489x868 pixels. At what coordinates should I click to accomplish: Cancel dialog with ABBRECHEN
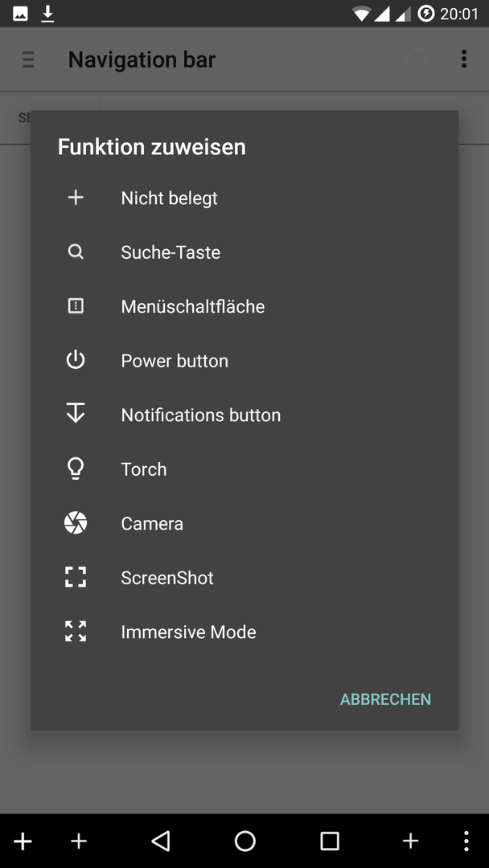coord(385,699)
